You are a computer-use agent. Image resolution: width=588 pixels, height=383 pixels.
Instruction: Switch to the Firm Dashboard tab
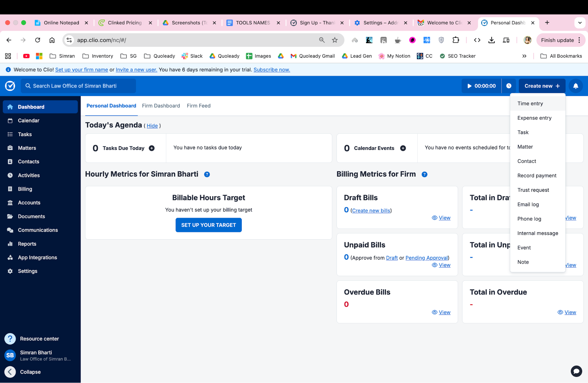(x=161, y=106)
